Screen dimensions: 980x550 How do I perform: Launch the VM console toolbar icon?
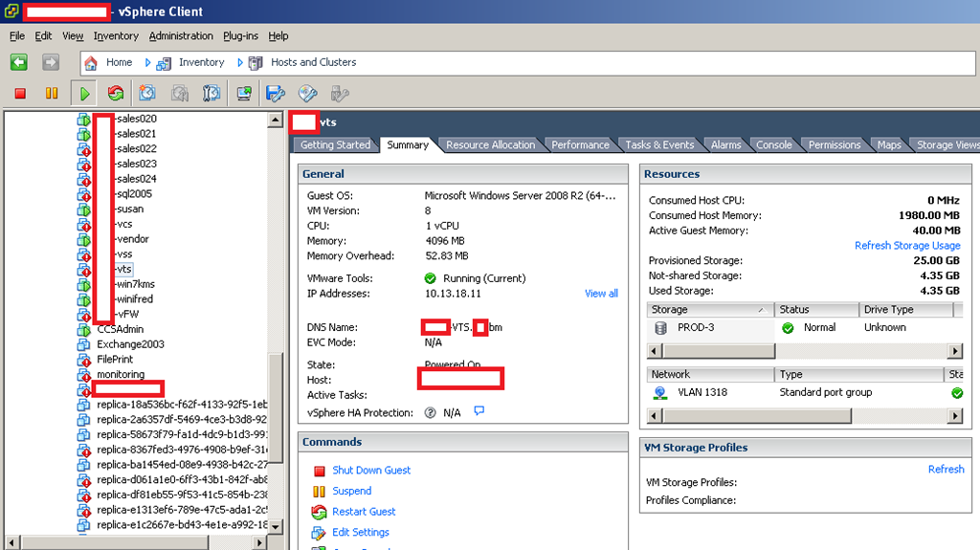coord(244,93)
